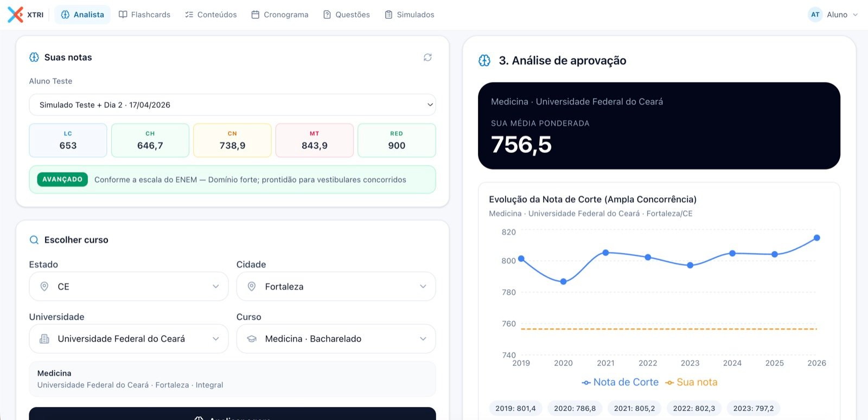Open the Curso dropdown showing Medicina Bacharelado
This screenshot has height=420, width=868.
336,339
